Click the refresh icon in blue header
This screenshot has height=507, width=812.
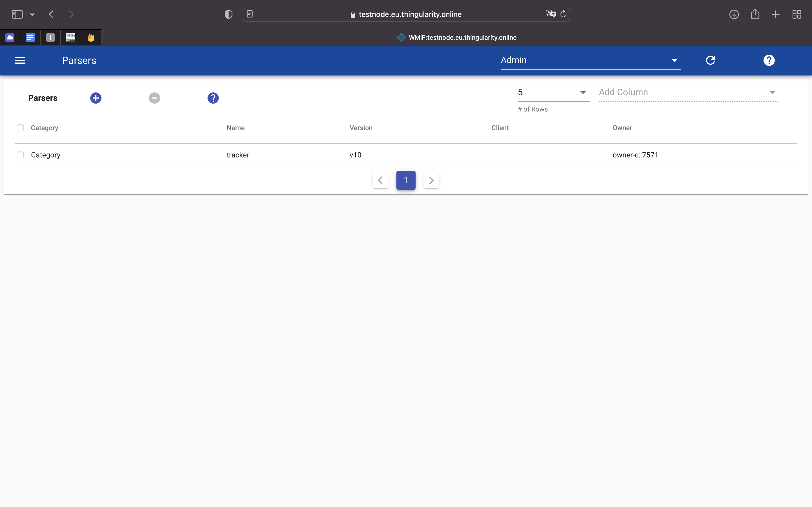710,60
